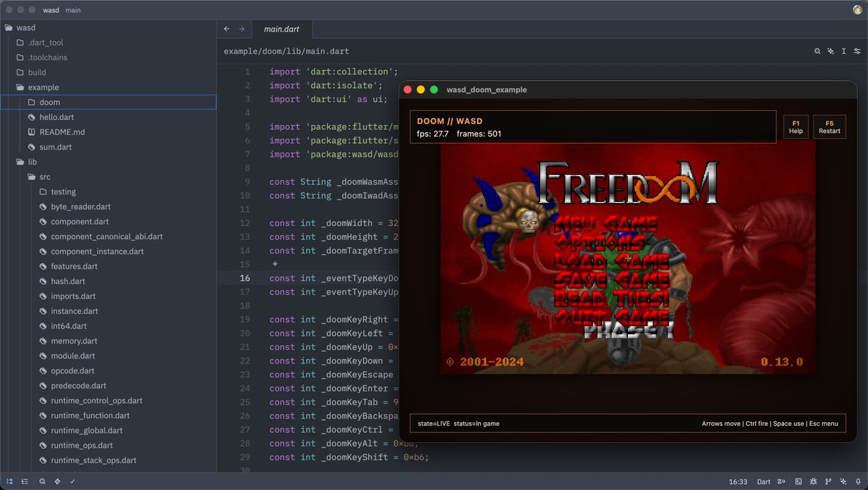
Task: Select the main.dart editor tab
Action: pyautogui.click(x=283, y=29)
